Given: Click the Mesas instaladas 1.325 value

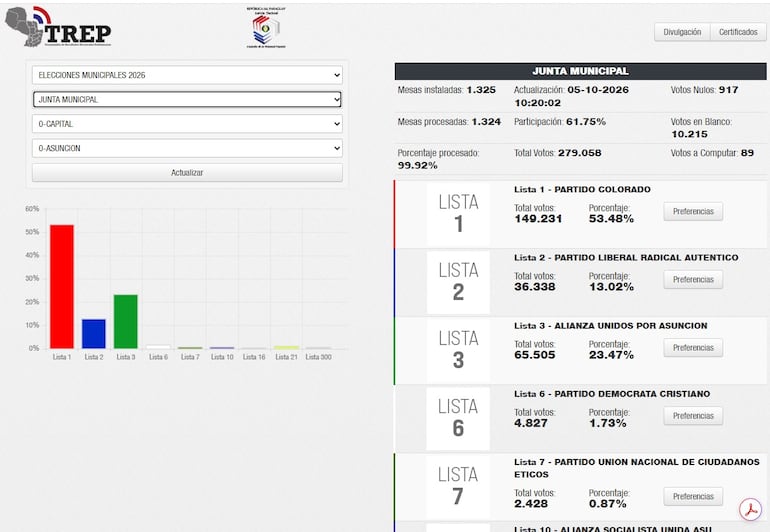Looking at the screenshot, I should coord(481,90).
